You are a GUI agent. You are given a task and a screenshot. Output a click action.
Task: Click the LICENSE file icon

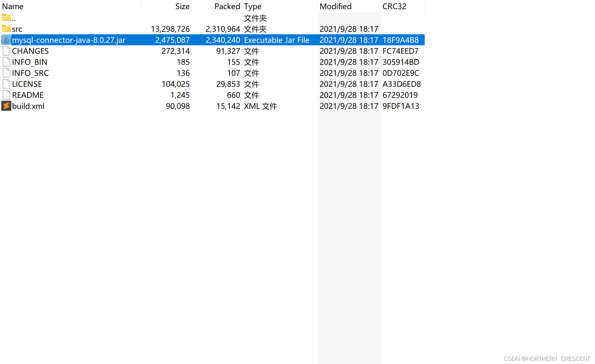(x=6, y=84)
